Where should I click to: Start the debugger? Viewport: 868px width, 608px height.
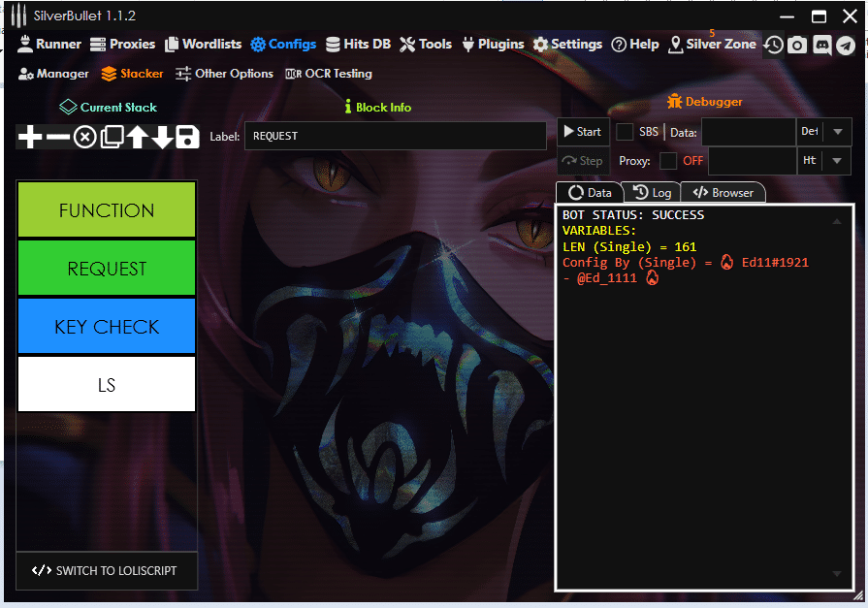click(583, 132)
